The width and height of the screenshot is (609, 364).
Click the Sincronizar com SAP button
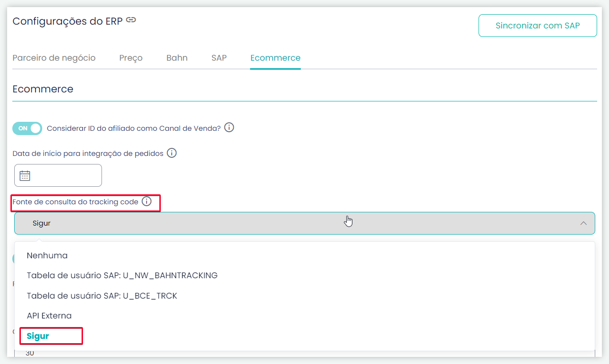pos(537,26)
